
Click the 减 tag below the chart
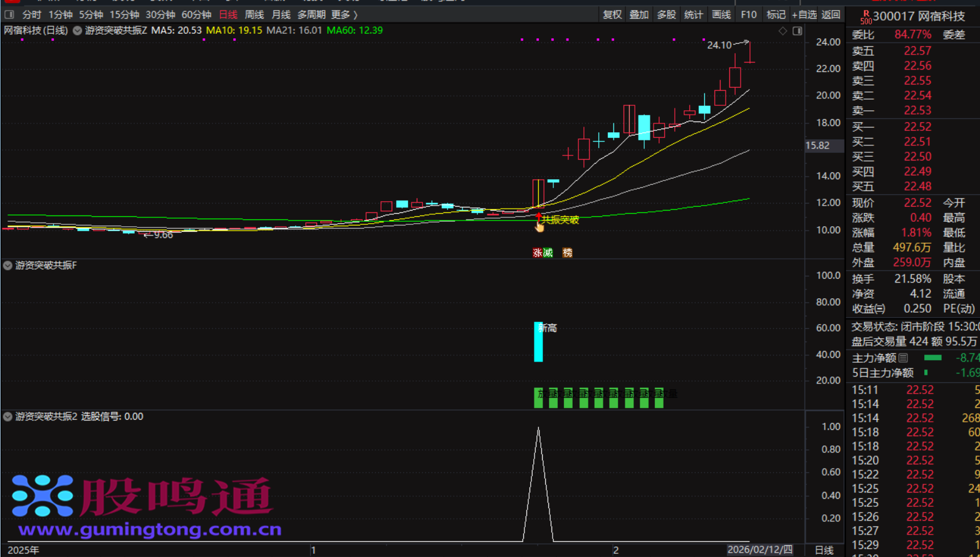548,252
